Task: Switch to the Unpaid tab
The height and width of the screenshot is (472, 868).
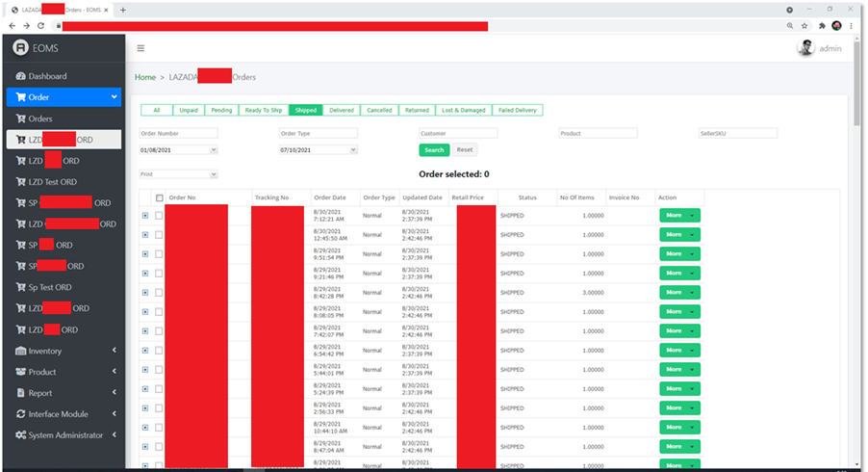Action: (x=189, y=110)
